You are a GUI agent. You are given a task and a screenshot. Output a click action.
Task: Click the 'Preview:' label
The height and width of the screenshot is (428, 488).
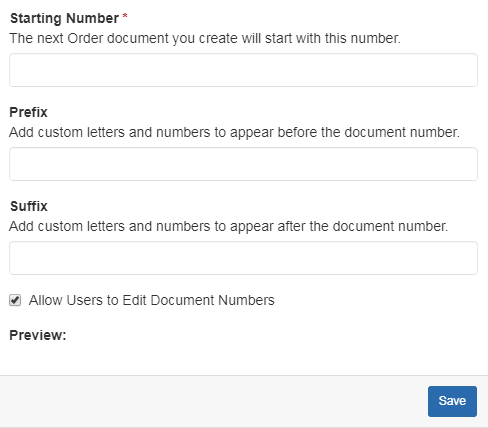tap(38, 335)
